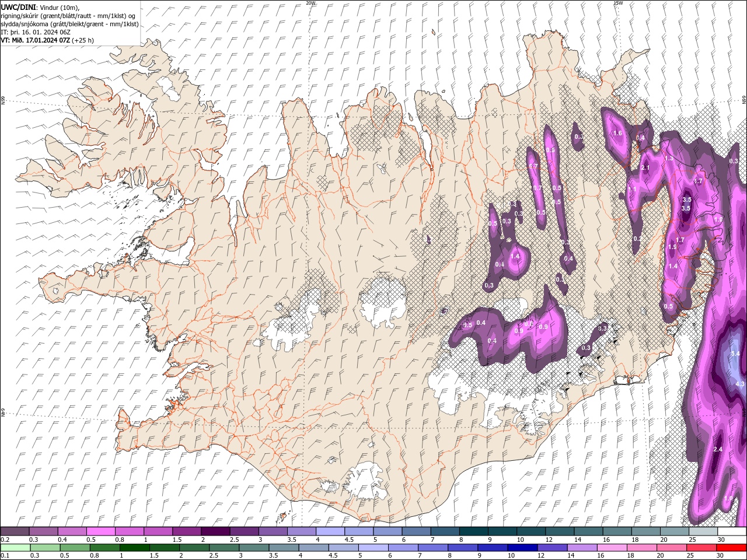Click the 2.4 precipitation value in the southeast

click(x=718, y=449)
